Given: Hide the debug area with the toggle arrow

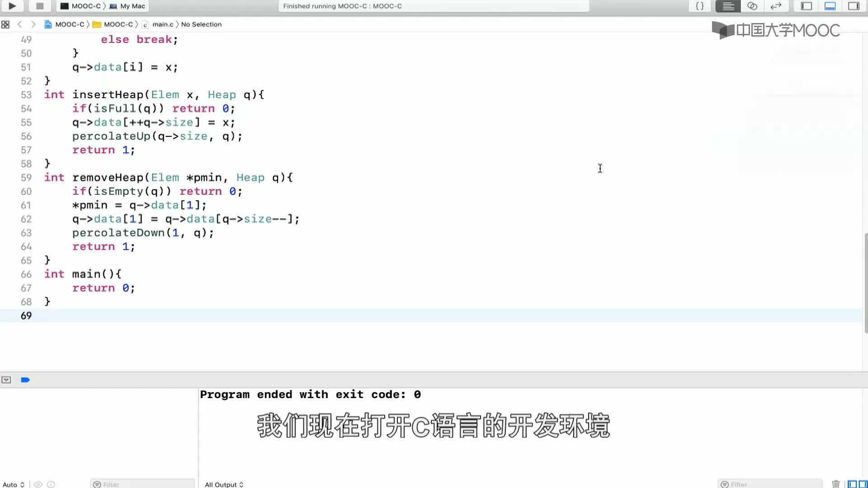Looking at the screenshot, I should coord(6,380).
